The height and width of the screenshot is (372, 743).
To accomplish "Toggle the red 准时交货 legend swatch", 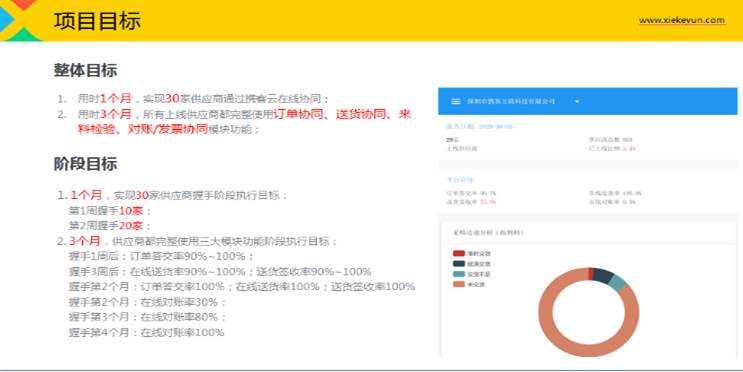I will [x=458, y=254].
